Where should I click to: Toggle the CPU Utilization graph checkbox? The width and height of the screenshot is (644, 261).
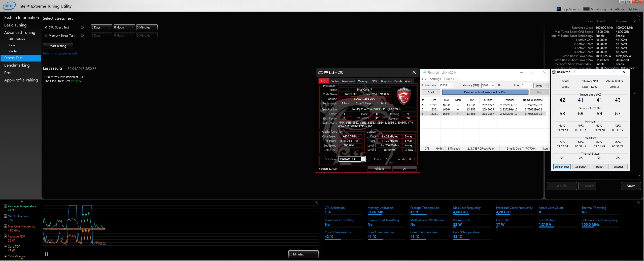pos(5,216)
